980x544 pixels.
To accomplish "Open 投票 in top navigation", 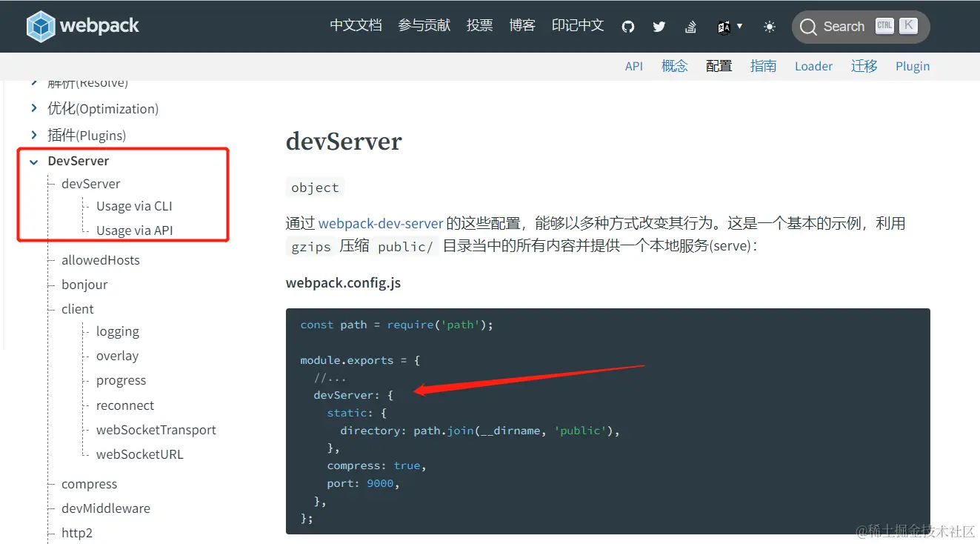I will coord(480,26).
